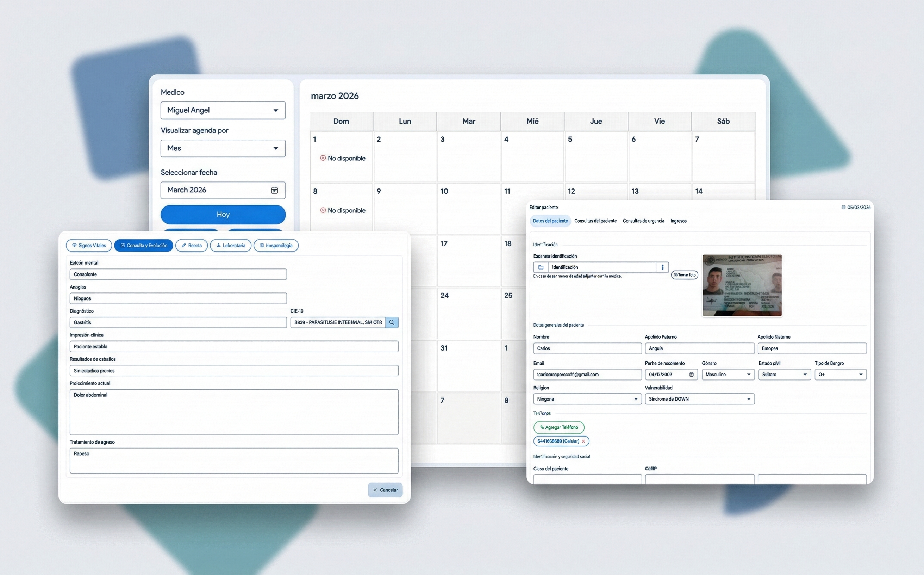Click the camera icon on Tomar foto
The height and width of the screenshot is (575, 924).
coord(675,275)
